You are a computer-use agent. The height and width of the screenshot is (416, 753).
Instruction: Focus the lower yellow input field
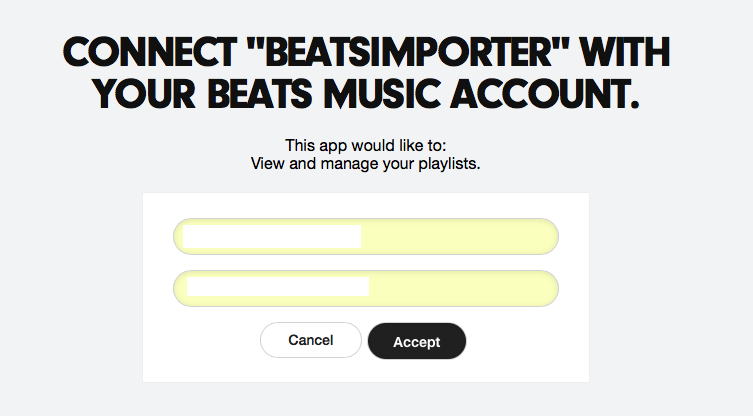point(365,288)
